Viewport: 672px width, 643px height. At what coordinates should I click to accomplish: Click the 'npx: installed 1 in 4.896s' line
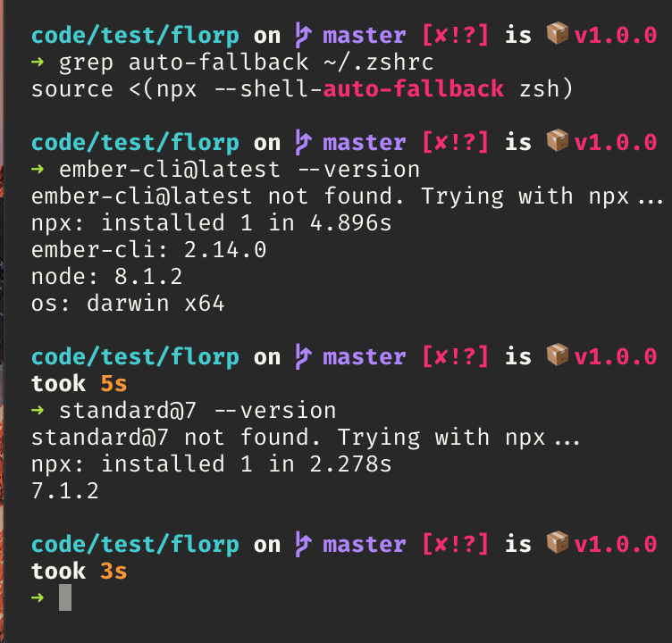211,223
